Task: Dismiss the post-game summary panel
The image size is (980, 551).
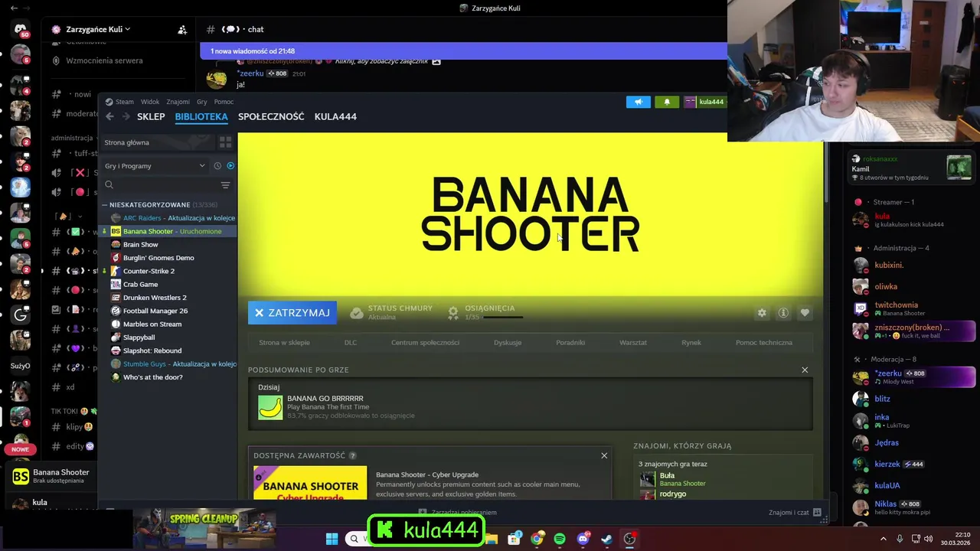Action: point(805,370)
